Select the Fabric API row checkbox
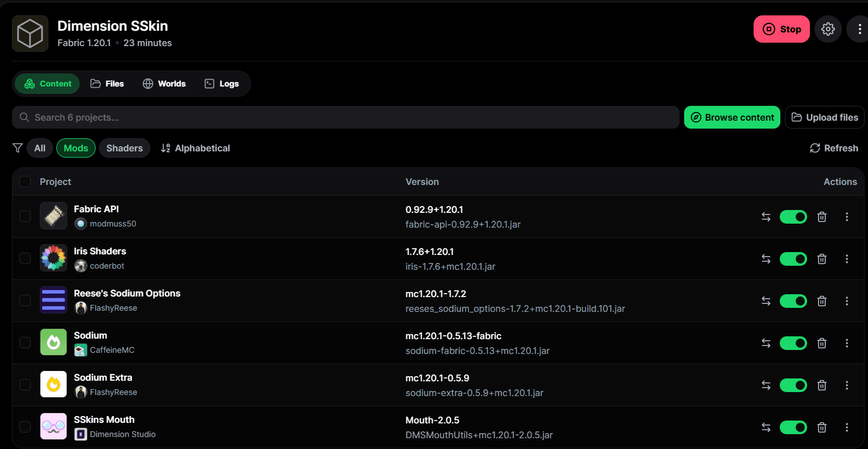868x449 pixels. [25, 216]
